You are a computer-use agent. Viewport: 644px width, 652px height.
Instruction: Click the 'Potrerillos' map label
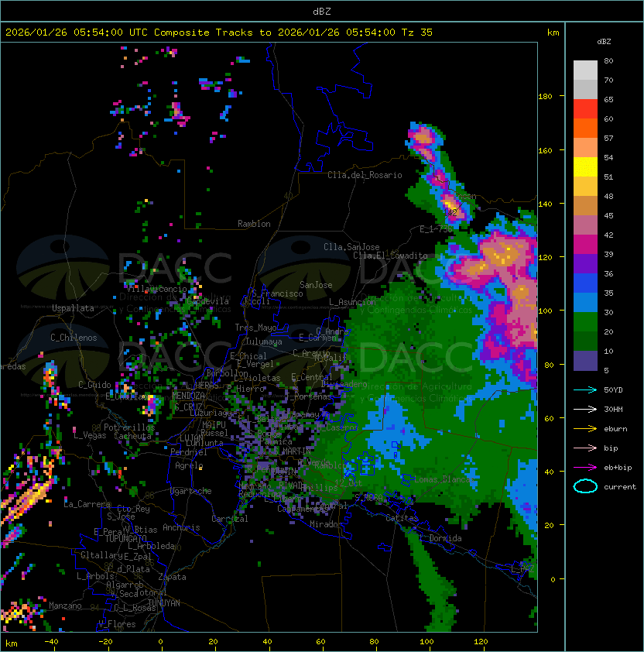pos(129,427)
